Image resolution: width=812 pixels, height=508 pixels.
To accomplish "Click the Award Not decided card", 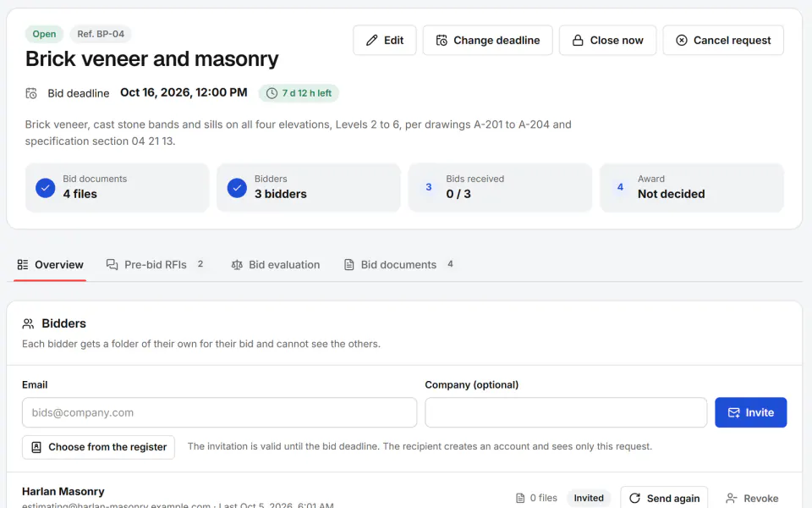I will (x=692, y=188).
